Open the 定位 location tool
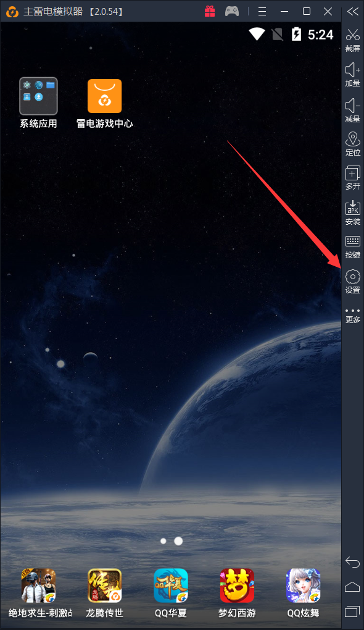Viewport: 364px width, 630px height. 353,140
